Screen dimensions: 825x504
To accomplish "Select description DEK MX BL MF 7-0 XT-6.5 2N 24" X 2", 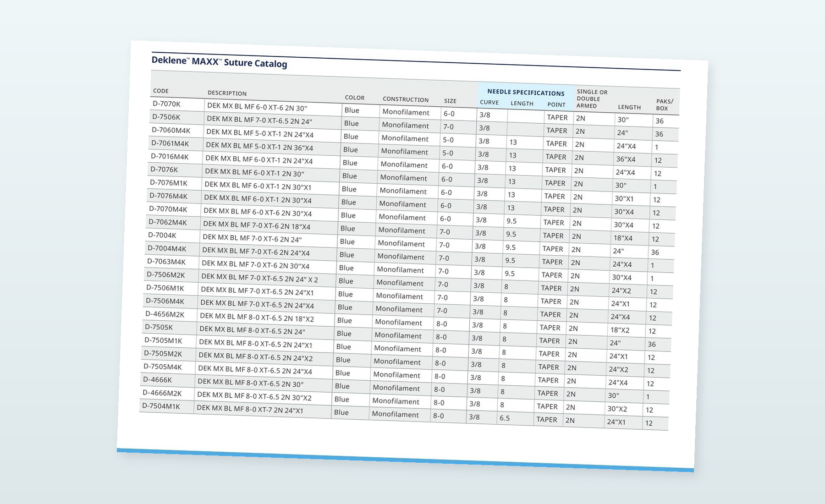I will [x=259, y=278].
